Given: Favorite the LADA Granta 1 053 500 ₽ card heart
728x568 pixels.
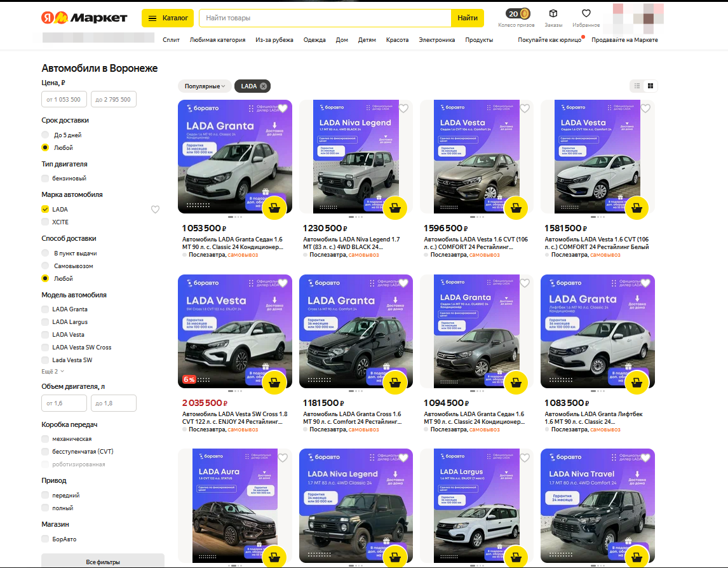Looking at the screenshot, I should (x=283, y=109).
